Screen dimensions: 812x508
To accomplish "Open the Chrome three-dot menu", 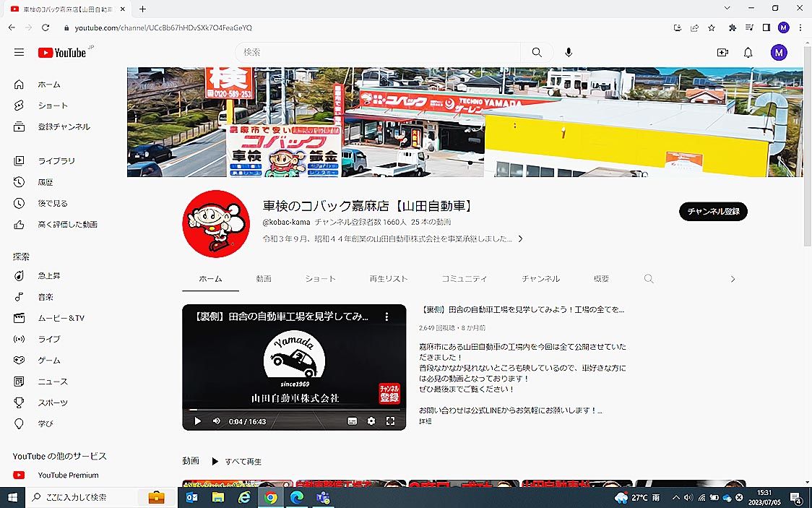I will [800, 28].
